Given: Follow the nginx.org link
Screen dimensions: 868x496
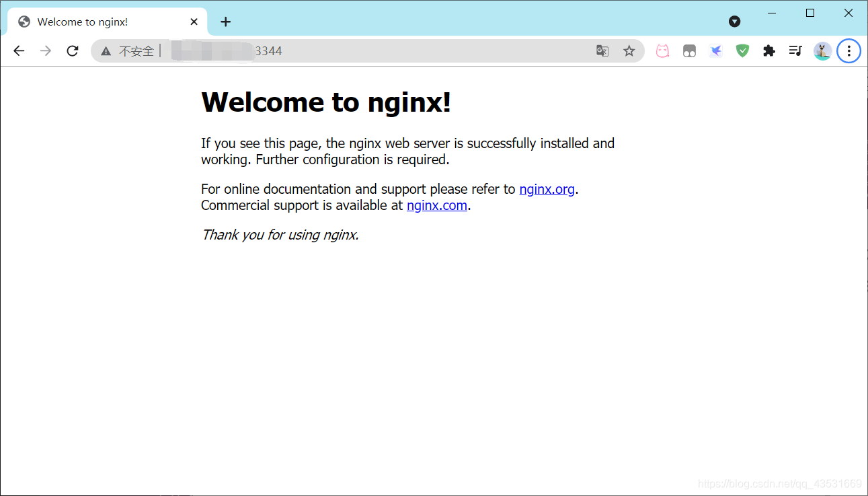Looking at the screenshot, I should click(x=547, y=189).
